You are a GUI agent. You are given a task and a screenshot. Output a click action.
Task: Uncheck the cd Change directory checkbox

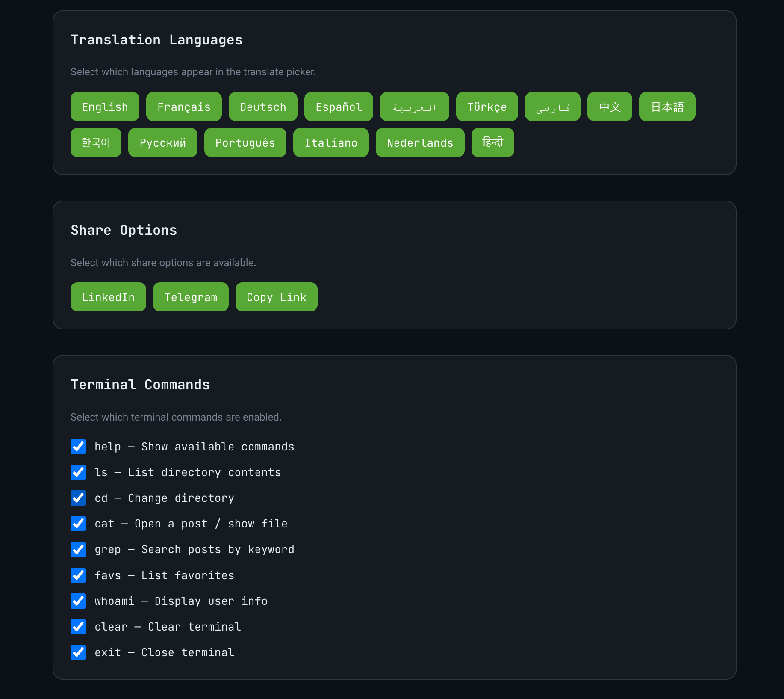coord(78,498)
